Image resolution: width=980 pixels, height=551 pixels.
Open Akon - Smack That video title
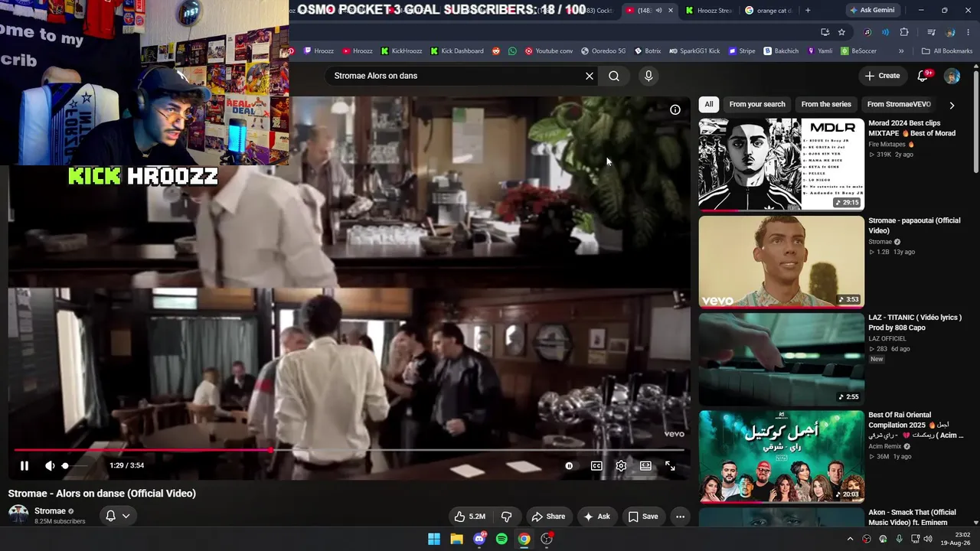point(913,517)
